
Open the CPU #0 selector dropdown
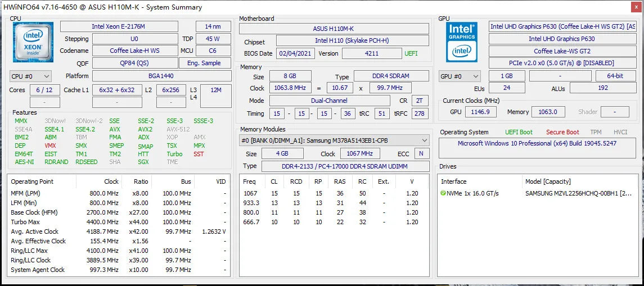point(30,76)
